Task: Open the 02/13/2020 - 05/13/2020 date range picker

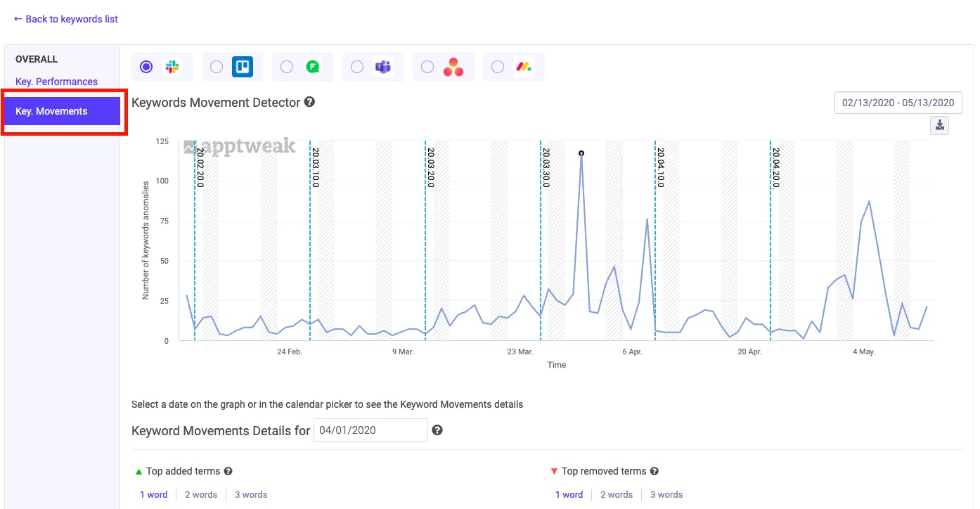Action: [898, 103]
